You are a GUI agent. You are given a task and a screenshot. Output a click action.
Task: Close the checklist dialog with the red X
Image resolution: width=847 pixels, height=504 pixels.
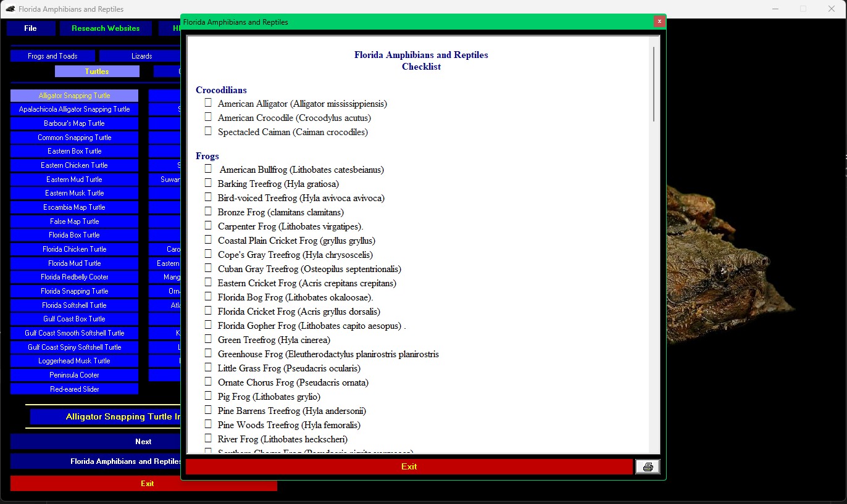click(659, 22)
